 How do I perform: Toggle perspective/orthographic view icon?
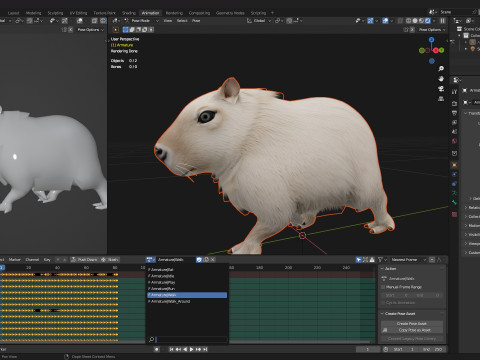[x=441, y=99]
